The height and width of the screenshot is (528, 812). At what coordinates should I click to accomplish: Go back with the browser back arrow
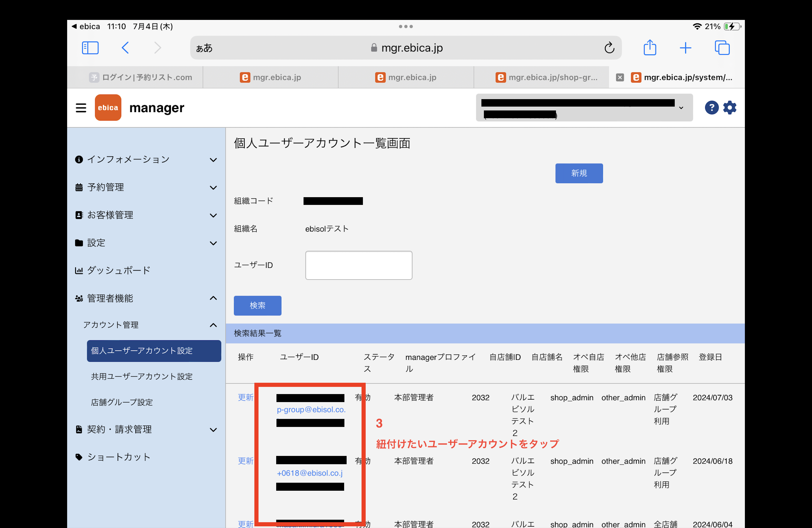(125, 48)
